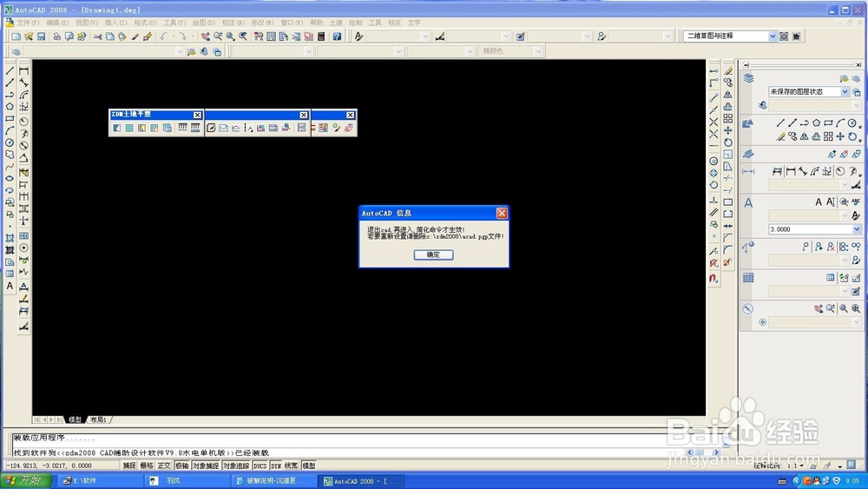The image size is (868, 489).
Task: Close the AutoCAD 信息 dialog with the red X
Action: pyautogui.click(x=502, y=213)
